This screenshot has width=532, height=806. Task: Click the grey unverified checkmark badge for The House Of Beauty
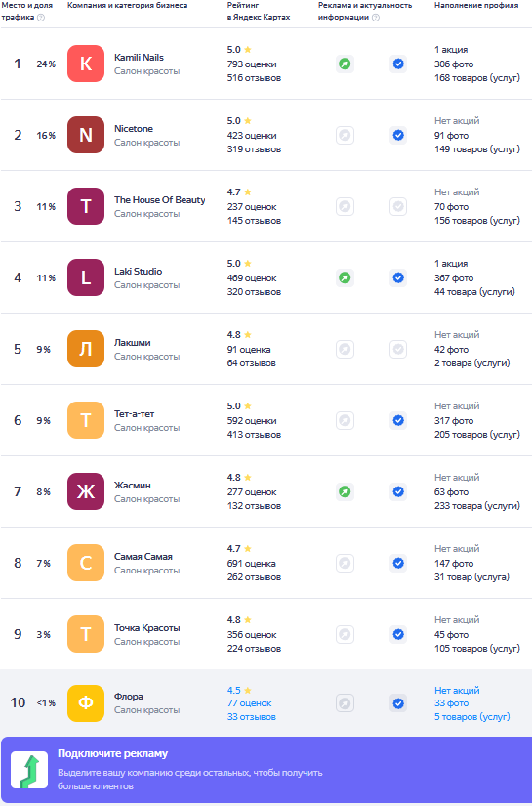tap(398, 207)
